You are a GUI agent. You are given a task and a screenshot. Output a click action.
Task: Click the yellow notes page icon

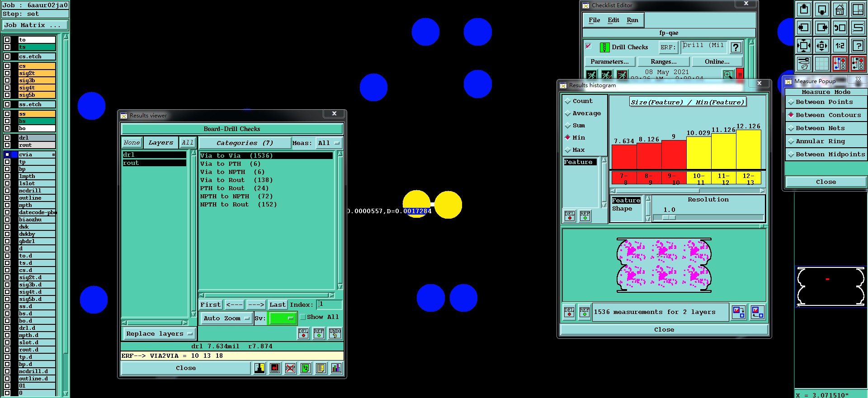point(321,368)
